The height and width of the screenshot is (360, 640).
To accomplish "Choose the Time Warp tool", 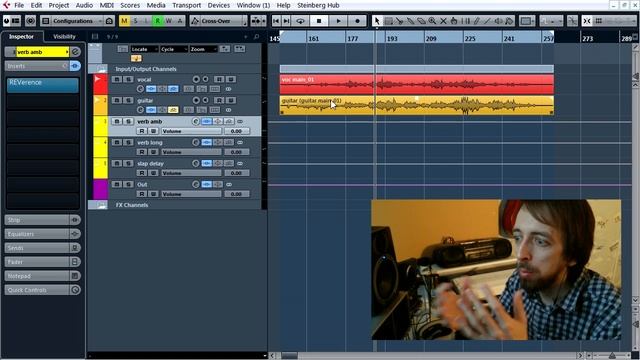I will tap(465, 21).
